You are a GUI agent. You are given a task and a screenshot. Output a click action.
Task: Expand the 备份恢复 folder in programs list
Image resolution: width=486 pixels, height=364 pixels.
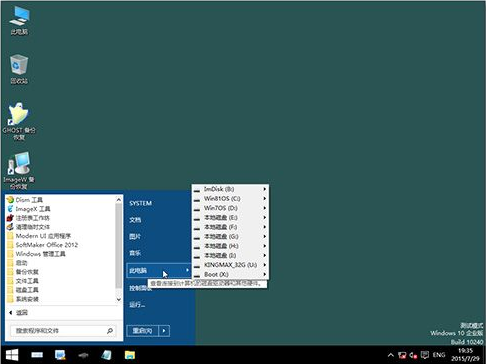pyautogui.click(x=23, y=272)
